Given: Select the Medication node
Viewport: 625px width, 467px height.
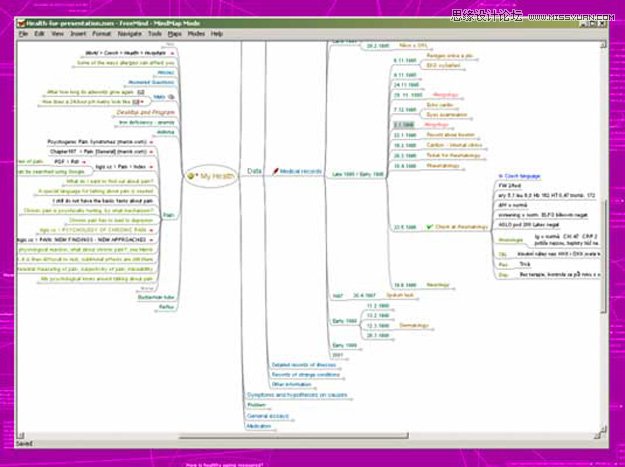Looking at the screenshot, I should [x=259, y=426].
